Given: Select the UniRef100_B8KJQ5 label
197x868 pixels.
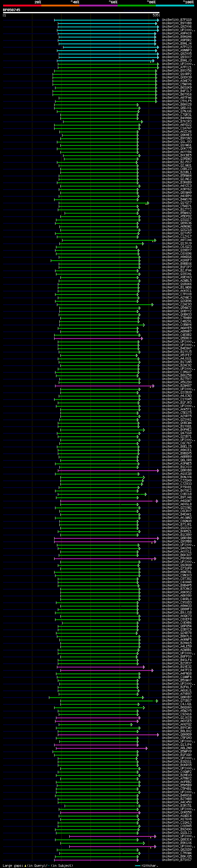Looking at the screenshot, I should click(x=177, y=857).
